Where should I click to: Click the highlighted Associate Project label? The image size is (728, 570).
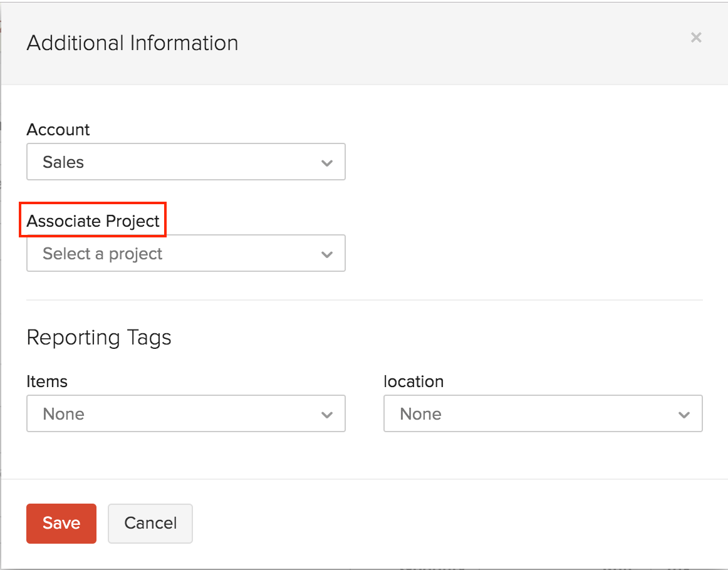[x=93, y=221]
